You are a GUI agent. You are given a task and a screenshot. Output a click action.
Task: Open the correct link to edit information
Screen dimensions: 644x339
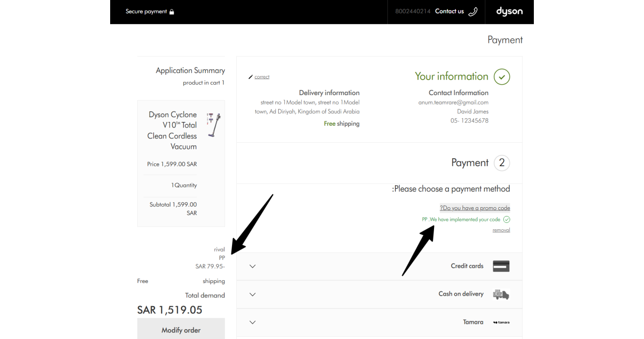coord(262,77)
